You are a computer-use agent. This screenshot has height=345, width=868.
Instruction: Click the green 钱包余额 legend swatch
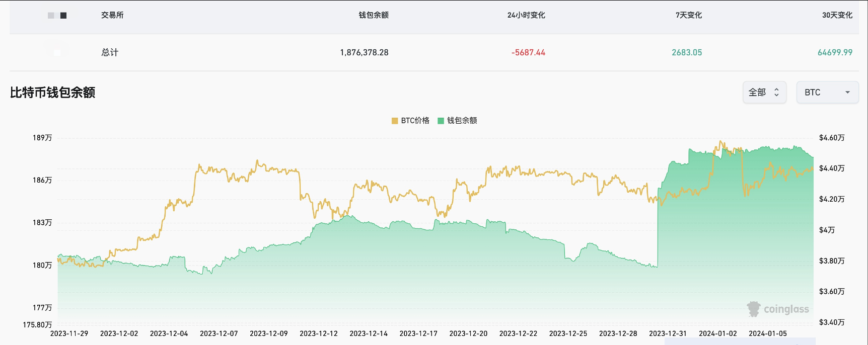tap(441, 121)
